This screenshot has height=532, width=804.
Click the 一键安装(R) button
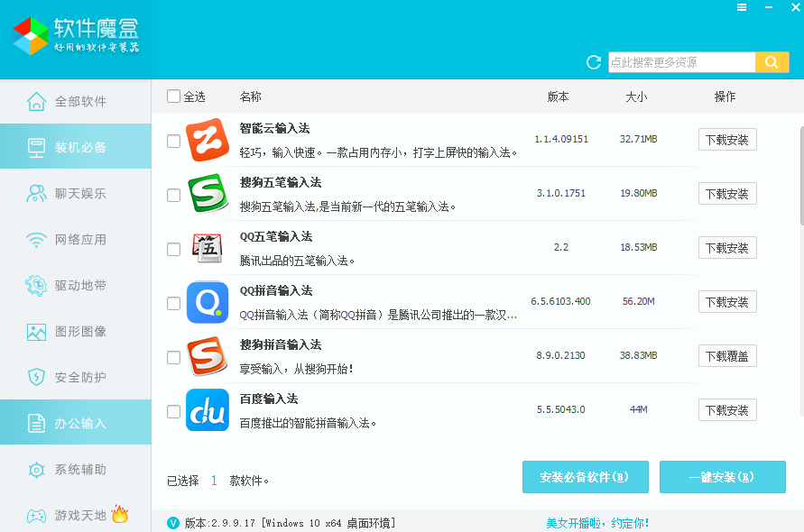point(722,477)
